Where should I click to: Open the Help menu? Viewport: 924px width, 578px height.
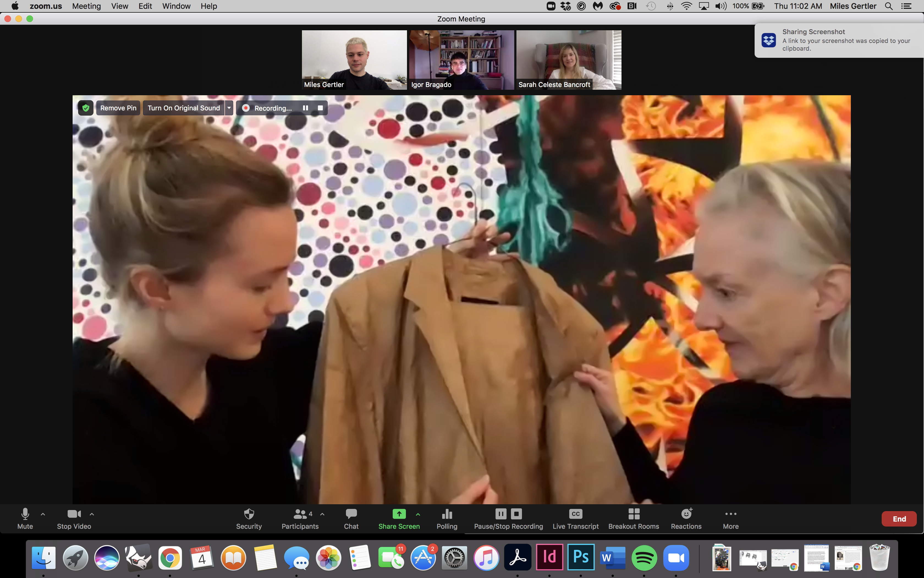tap(209, 6)
